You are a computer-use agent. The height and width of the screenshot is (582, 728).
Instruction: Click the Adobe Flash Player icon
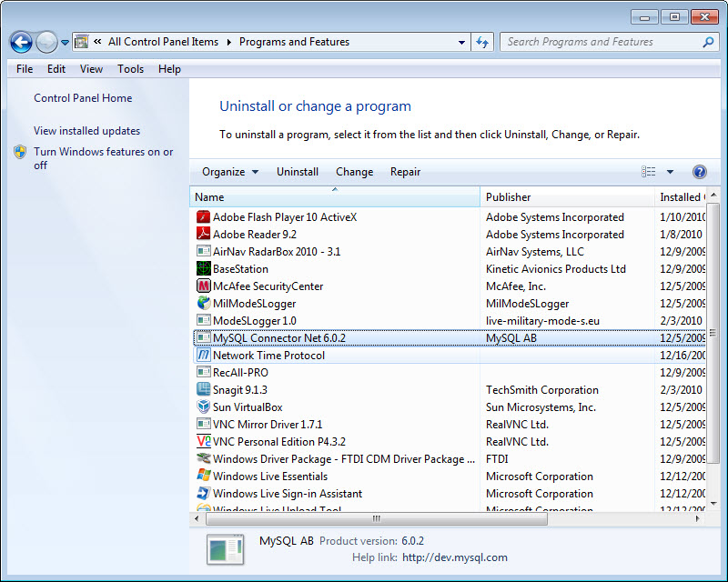[203, 216]
